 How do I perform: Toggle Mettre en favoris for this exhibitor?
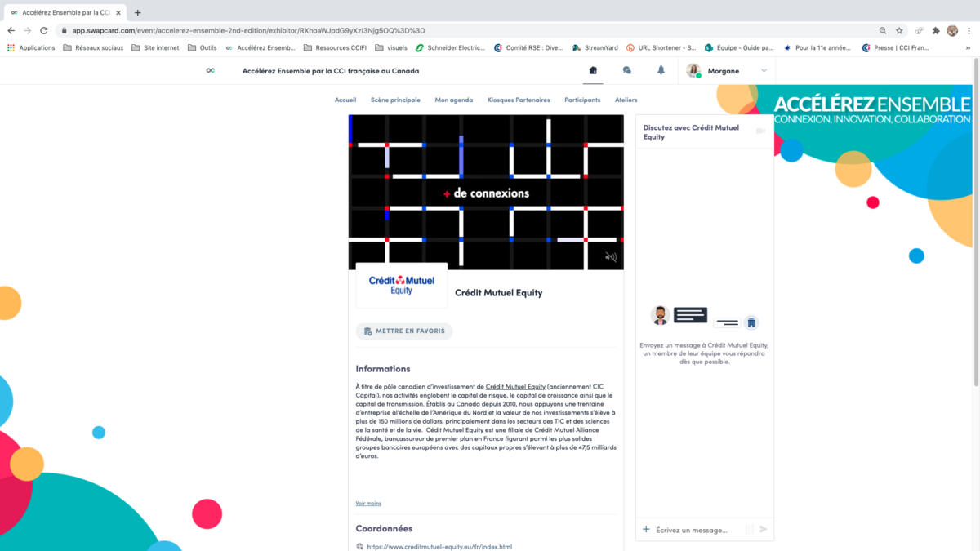click(404, 331)
